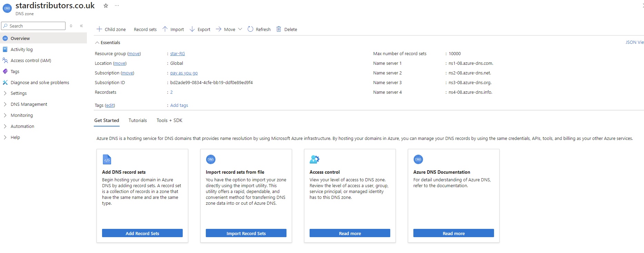This screenshot has width=644, height=253.
Task: Click the Add DNS record sets file icon
Action: [x=107, y=159]
